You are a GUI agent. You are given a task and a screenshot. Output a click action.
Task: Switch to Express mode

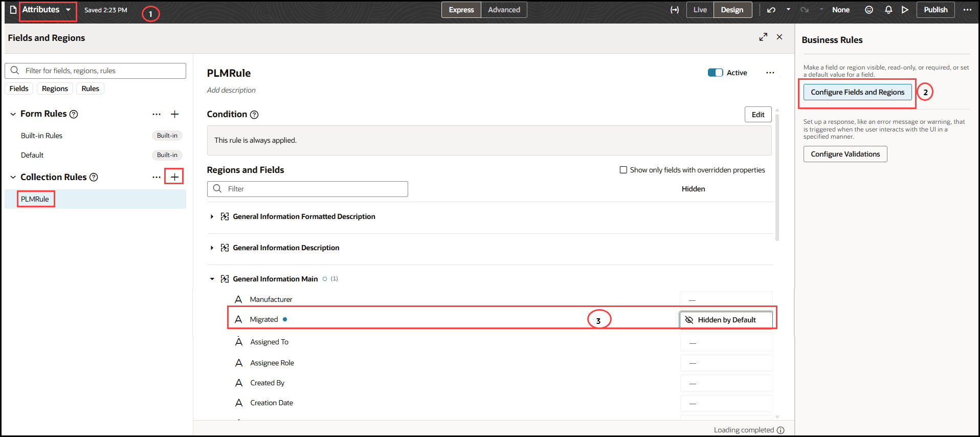pyautogui.click(x=461, y=10)
